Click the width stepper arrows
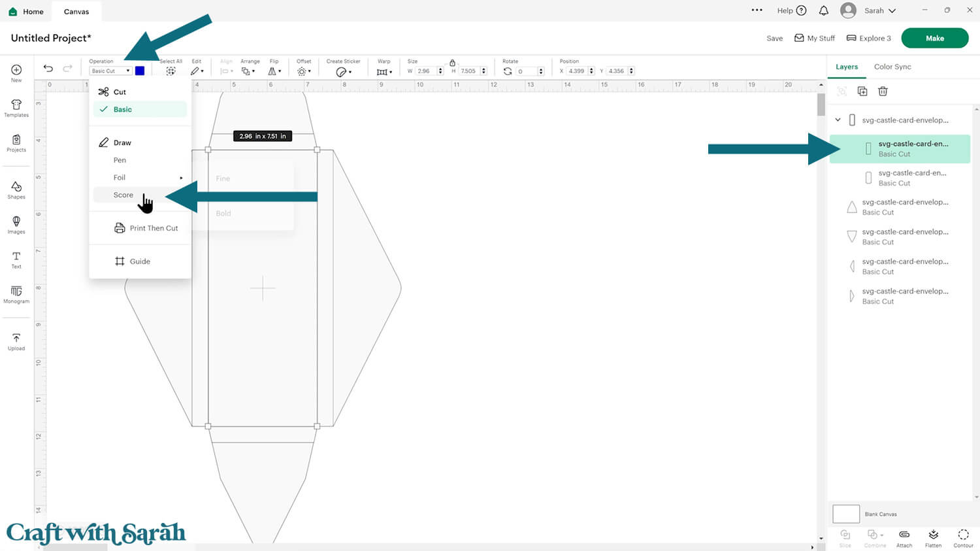The width and height of the screenshot is (980, 551). click(x=441, y=71)
